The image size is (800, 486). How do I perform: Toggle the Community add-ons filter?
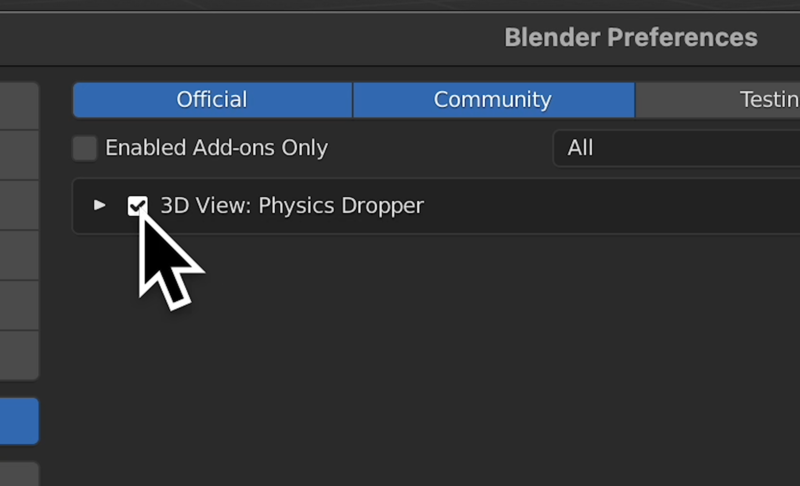pos(493,99)
